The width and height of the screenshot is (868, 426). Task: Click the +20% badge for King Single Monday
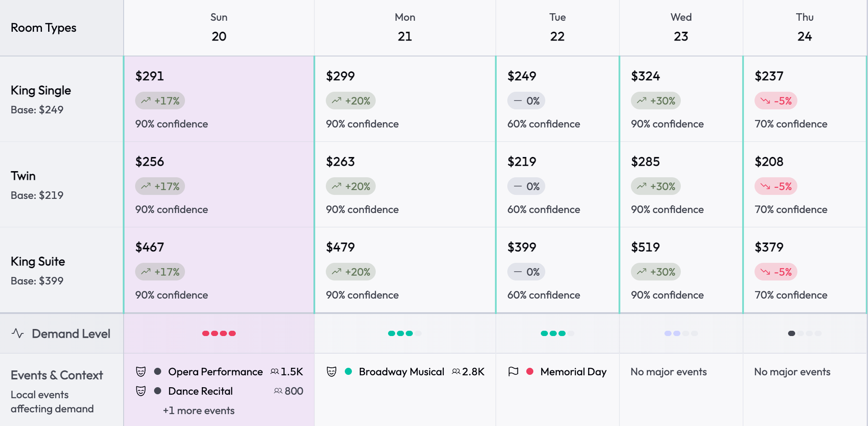351,101
